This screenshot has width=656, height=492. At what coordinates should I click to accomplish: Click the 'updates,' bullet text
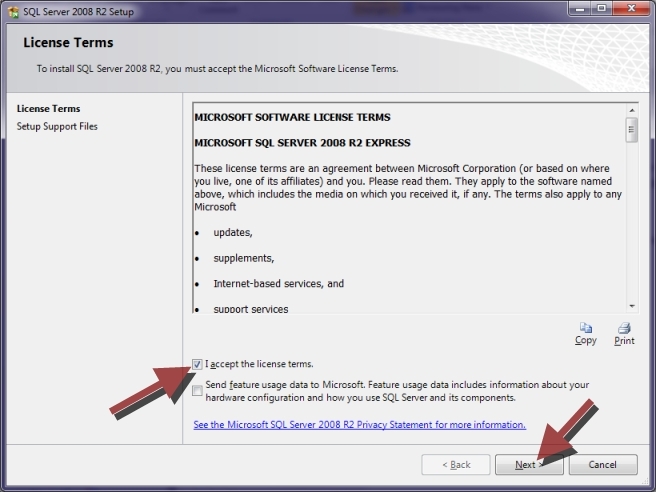233,233
